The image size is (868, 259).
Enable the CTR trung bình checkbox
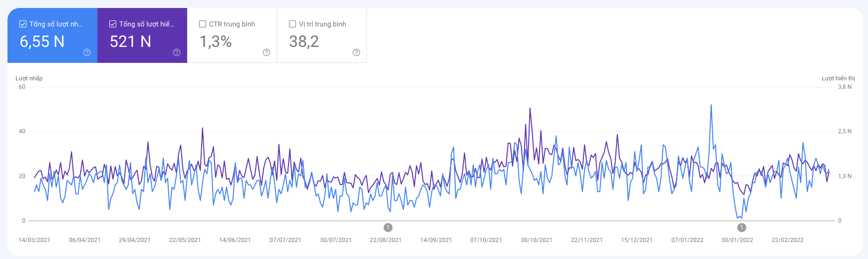coord(203,24)
